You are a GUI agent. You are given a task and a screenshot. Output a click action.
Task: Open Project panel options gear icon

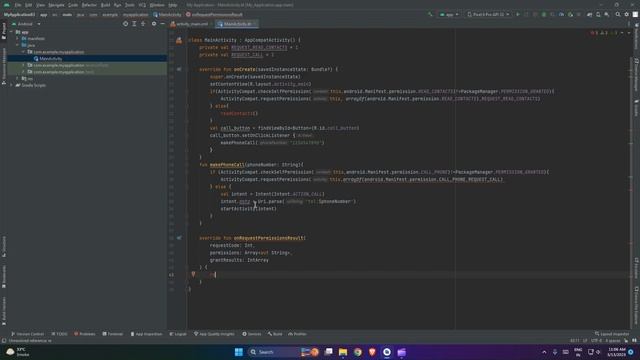[x=154, y=24]
